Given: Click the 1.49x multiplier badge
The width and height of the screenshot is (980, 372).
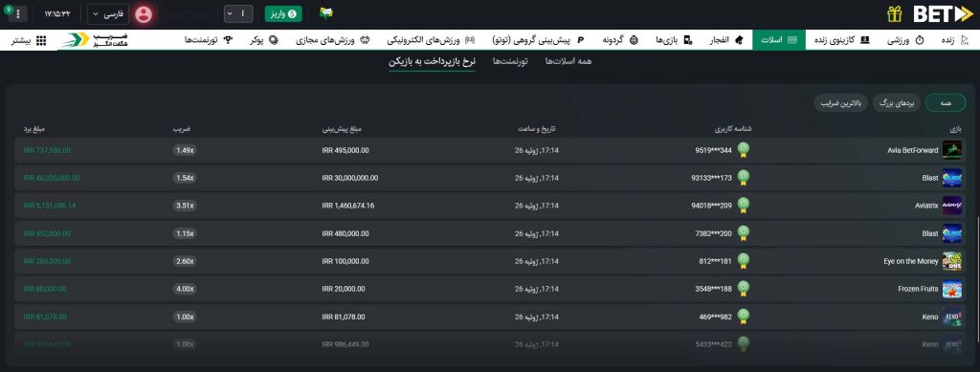Looking at the screenshot, I should 185,150.
